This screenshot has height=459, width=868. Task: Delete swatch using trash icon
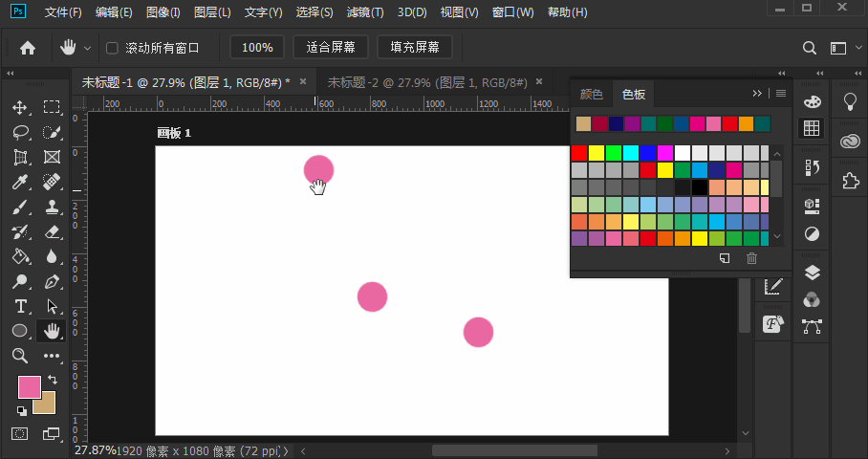tap(751, 258)
